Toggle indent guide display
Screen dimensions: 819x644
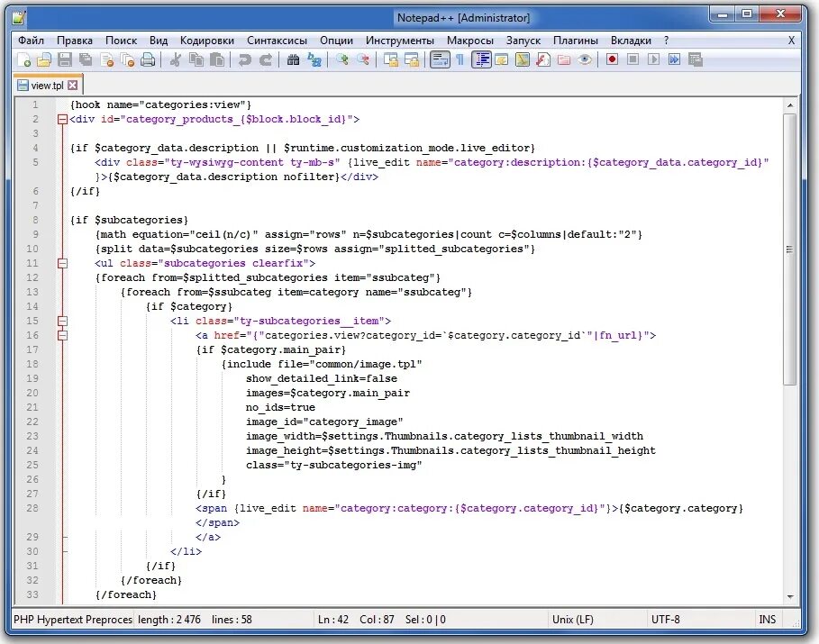click(x=481, y=59)
